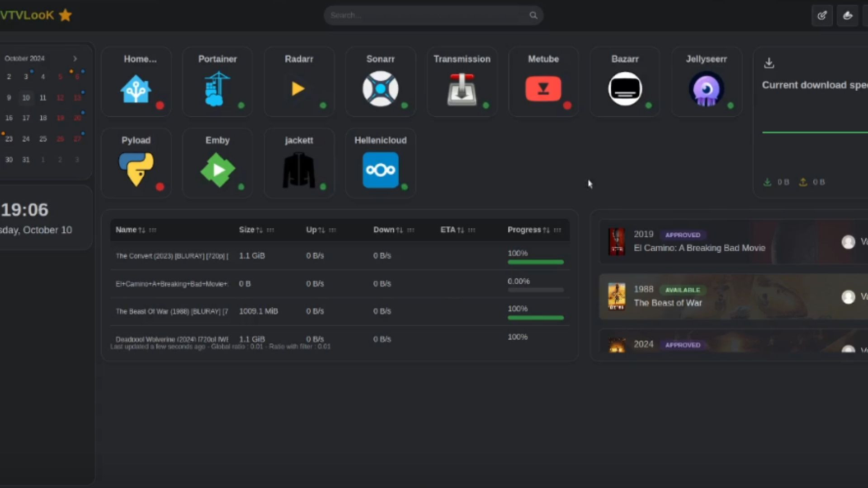Click 1009.1 MiB size cell
The height and width of the screenshot is (488, 868).
[x=259, y=311]
